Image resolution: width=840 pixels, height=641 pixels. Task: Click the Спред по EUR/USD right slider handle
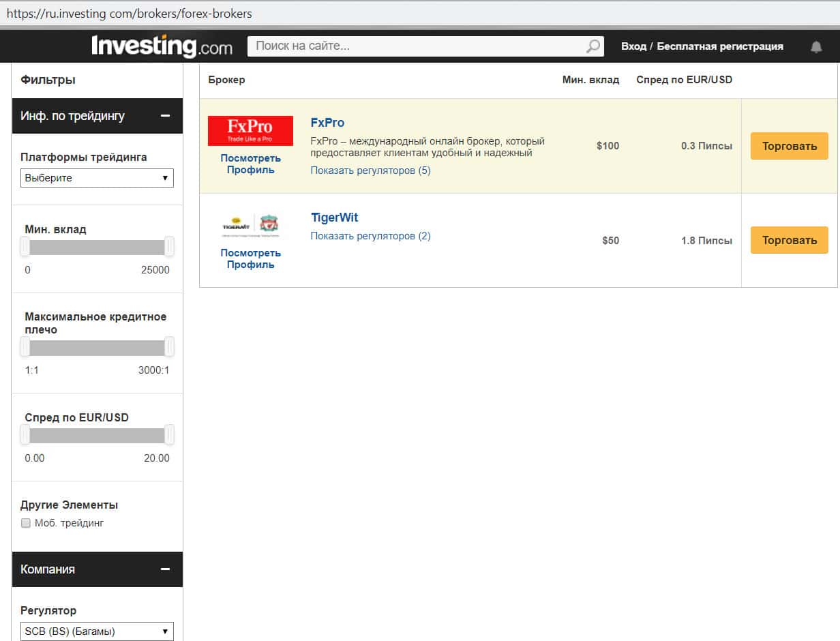point(169,435)
